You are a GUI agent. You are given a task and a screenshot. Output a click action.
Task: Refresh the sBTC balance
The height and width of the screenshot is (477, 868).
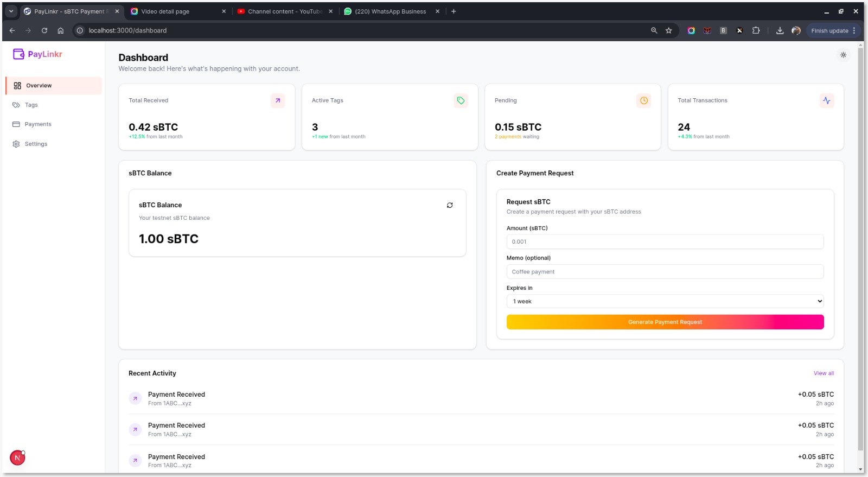[x=450, y=205]
